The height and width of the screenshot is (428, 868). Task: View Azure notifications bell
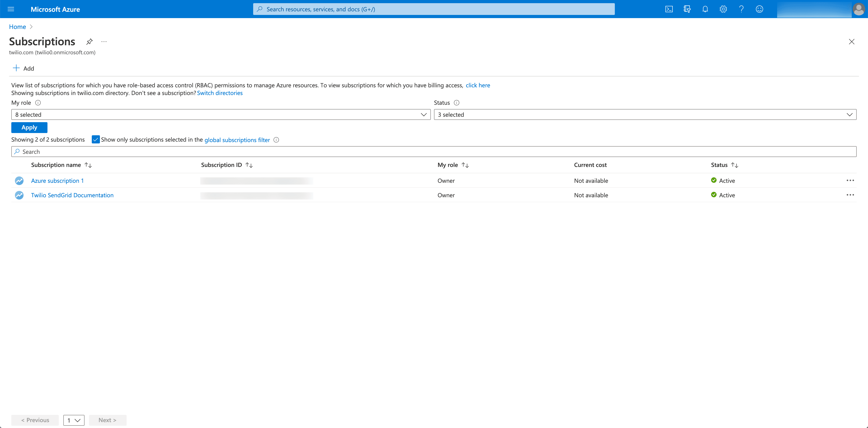[x=705, y=9]
